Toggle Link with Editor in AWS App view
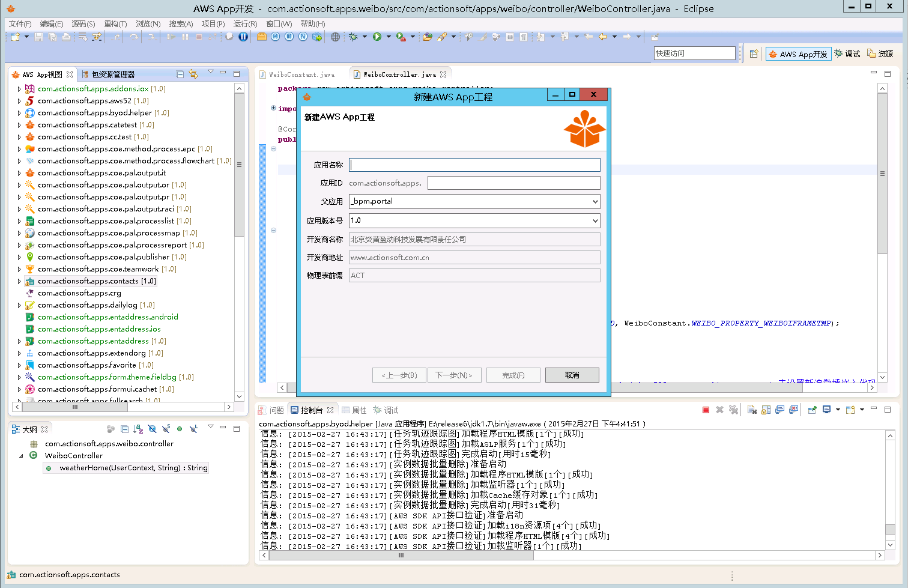Image resolution: width=908 pixels, height=588 pixels. tap(193, 74)
